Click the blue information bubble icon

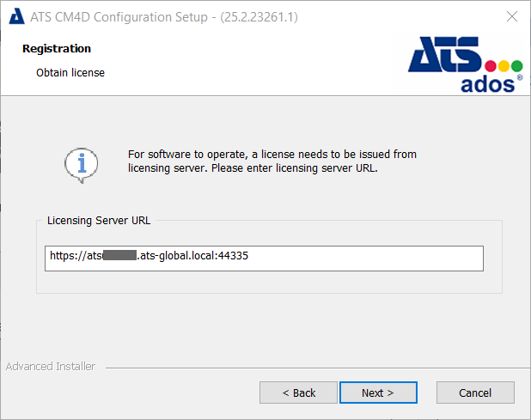pos(82,162)
